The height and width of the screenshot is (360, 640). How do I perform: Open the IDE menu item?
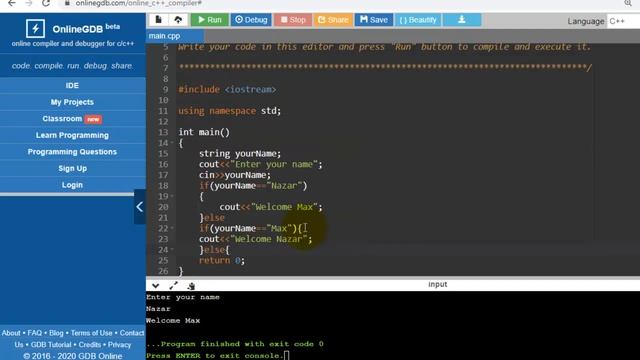pyautogui.click(x=72, y=85)
